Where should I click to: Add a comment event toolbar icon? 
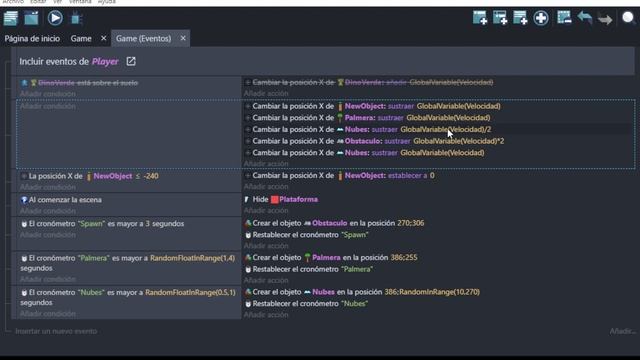(x=520, y=18)
